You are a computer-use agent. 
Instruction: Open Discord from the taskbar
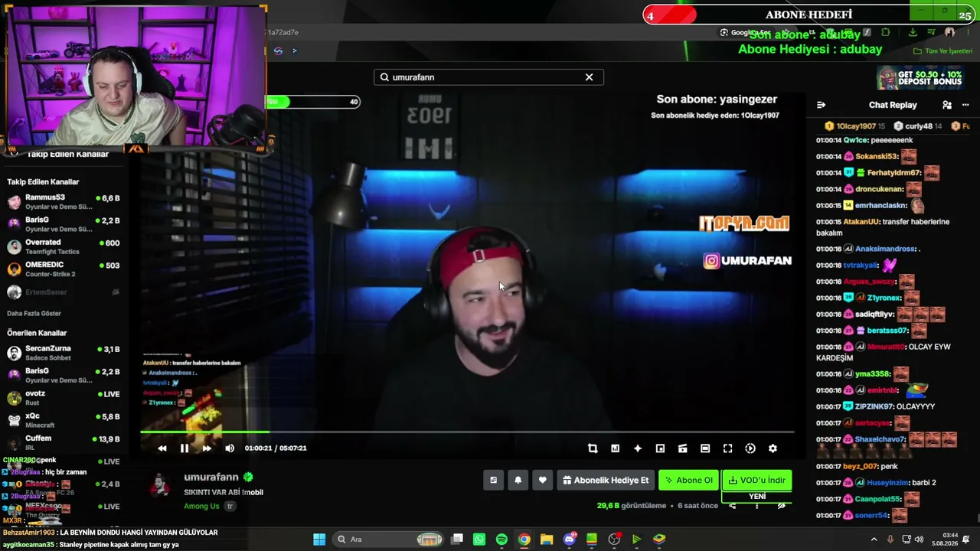coord(569,540)
